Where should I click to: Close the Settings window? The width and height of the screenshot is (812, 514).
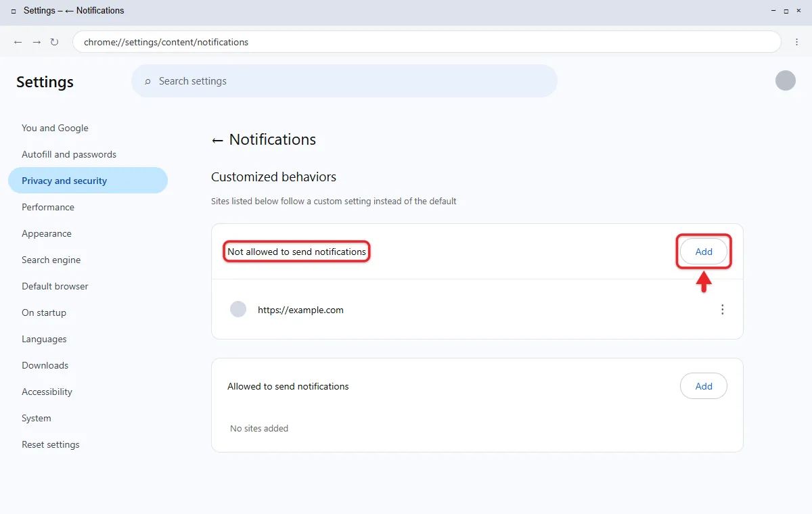coord(799,11)
